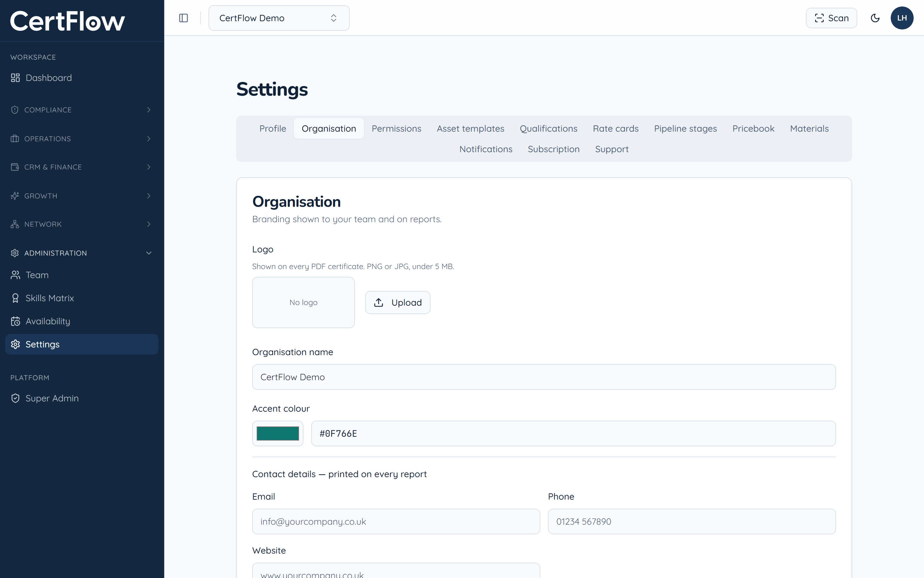Open Dashboard from the sidebar
The width and height of the screenshot is (924, 578).
coord(82,78)
